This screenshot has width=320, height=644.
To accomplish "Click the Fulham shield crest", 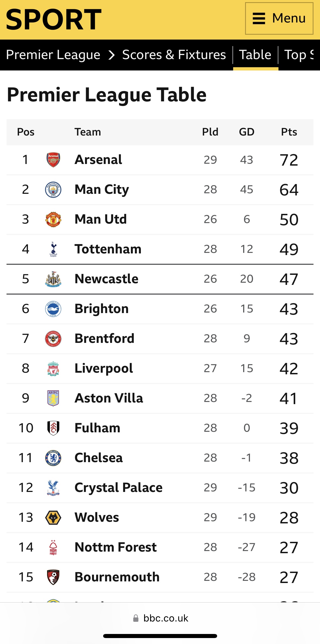I will point(53,428).
